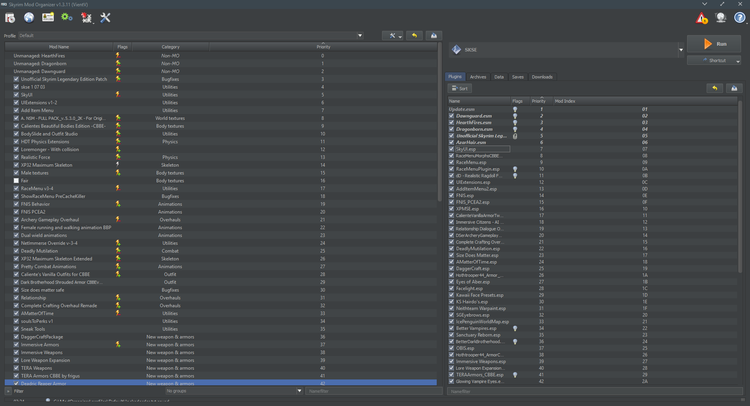Expand the Filter panel toggle
This screenshot has height=406, width=750.
[8, 391]
